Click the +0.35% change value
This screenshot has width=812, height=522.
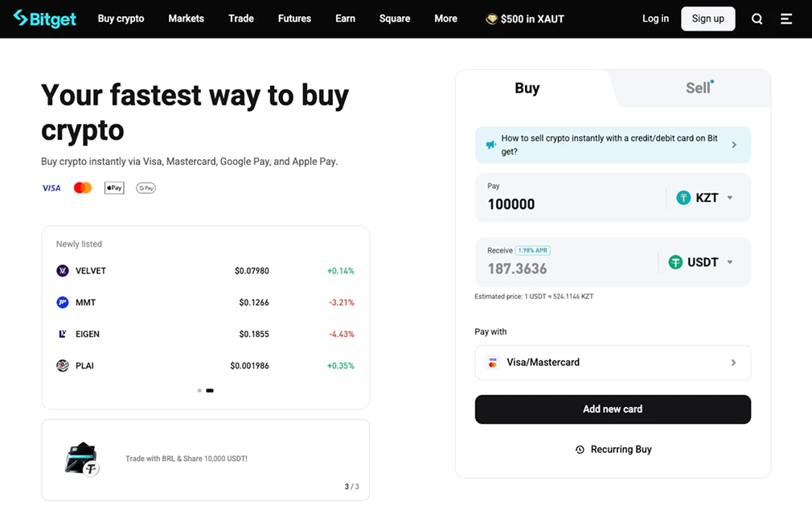pyautogui.click(x=340, y=366)
